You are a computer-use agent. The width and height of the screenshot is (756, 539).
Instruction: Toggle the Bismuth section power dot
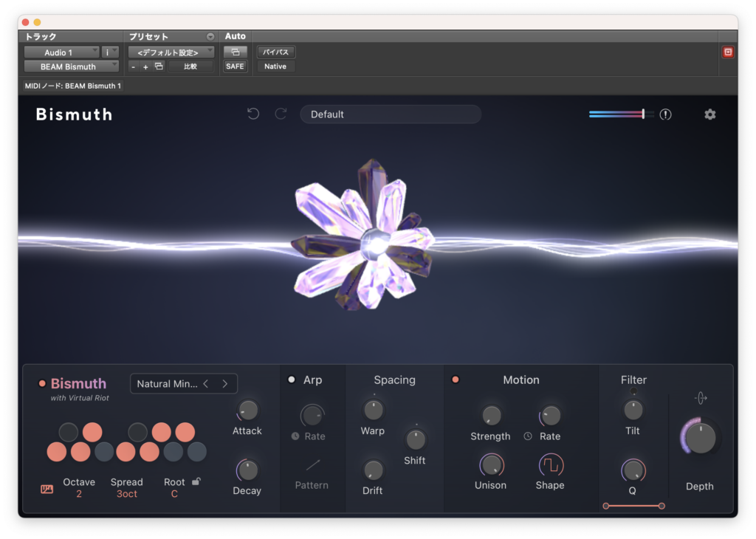click(42, 383)
